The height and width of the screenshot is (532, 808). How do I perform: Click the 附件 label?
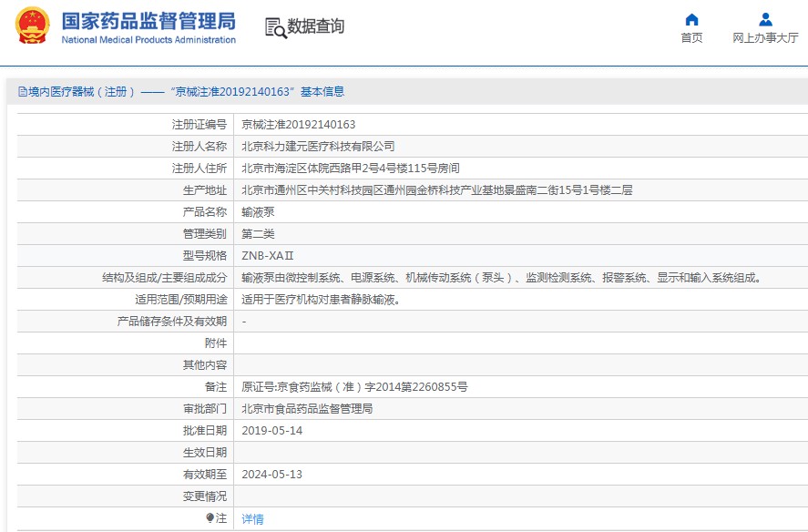[216, 343]
